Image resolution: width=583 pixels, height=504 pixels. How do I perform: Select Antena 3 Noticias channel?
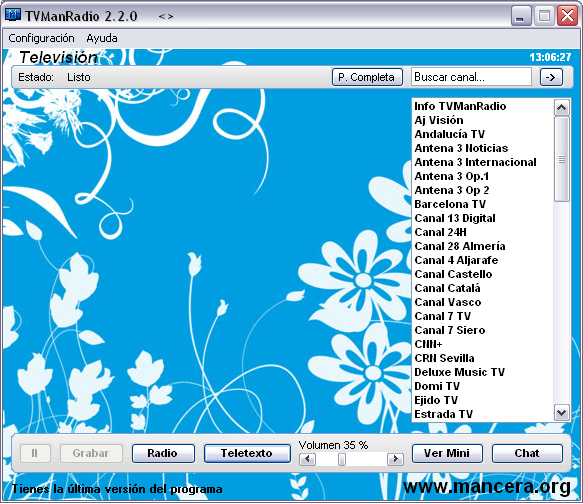tap(461, 148)
